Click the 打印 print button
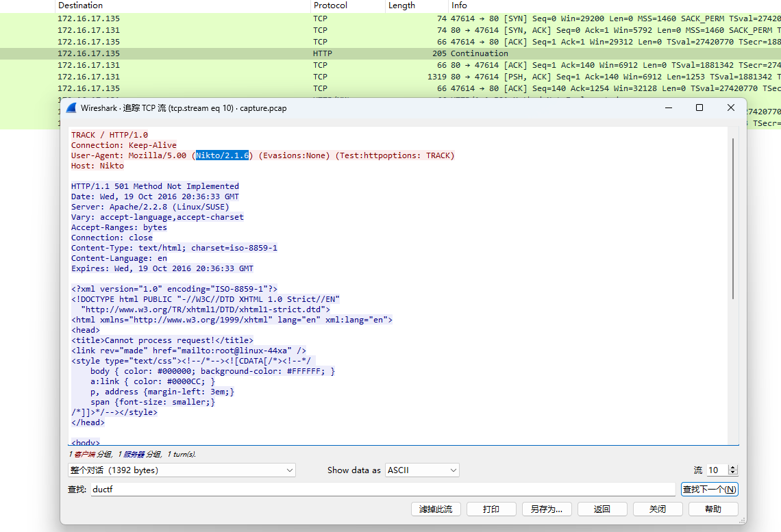Viewport: 781px width, 532px height. (x=491, y=509)
